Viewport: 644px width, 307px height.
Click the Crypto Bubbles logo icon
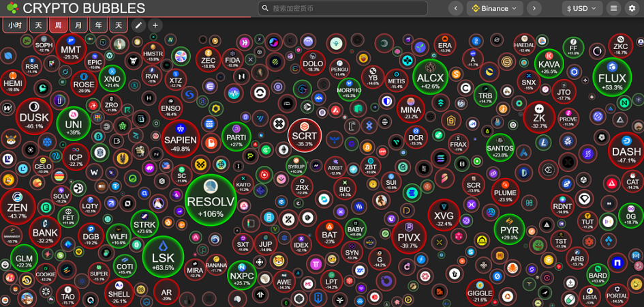tap(11, 8)
